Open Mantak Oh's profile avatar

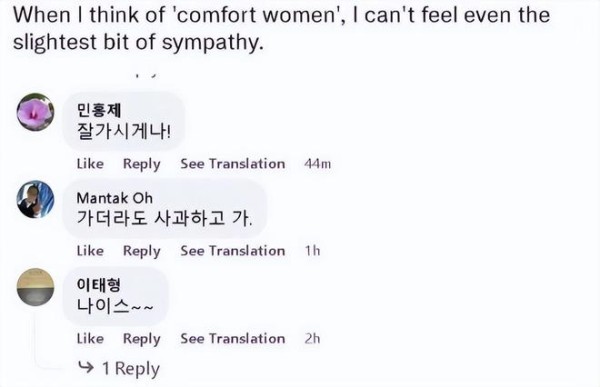tap(35, 199)
